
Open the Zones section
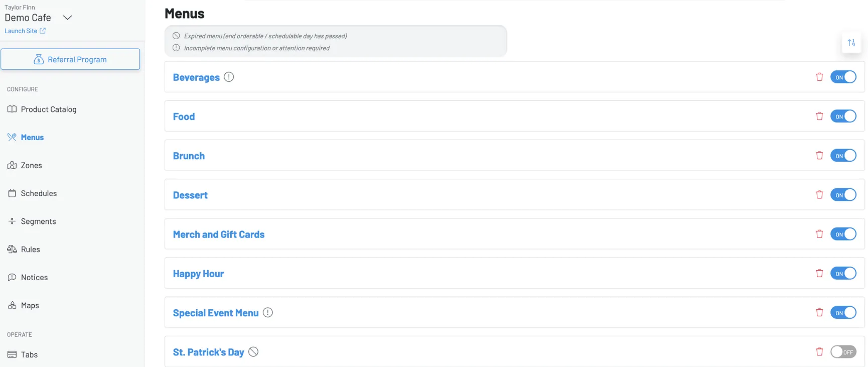(31, 165)
